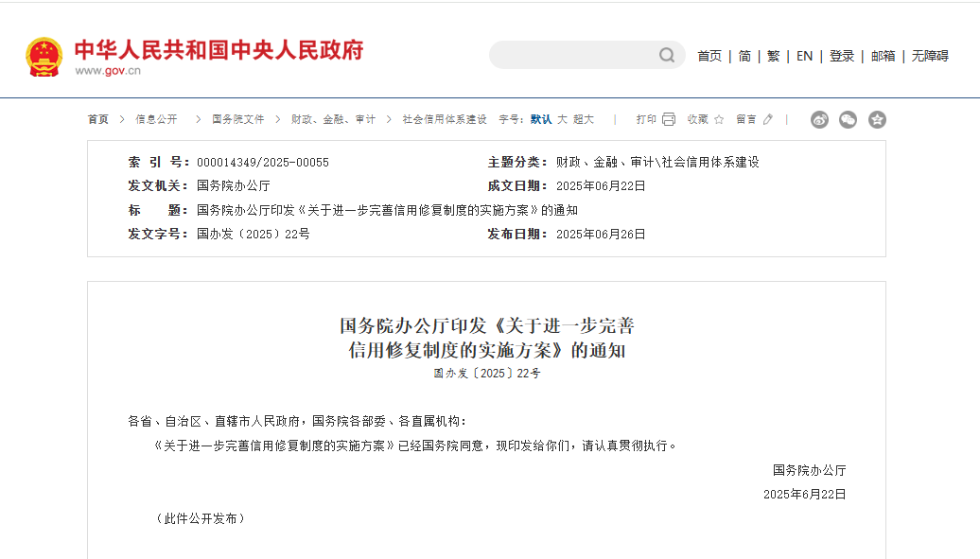980x559 pixels.
Task: Click the round star share icon
Action: tap(877, 119)
